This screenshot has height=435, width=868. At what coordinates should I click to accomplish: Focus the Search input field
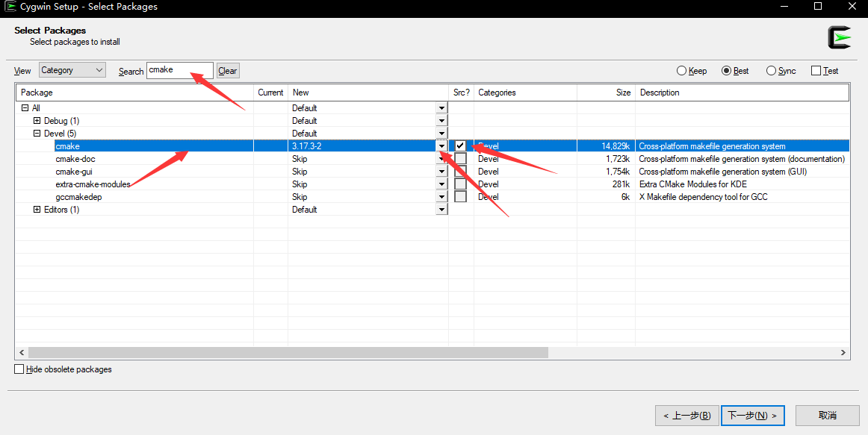point(180,70)
